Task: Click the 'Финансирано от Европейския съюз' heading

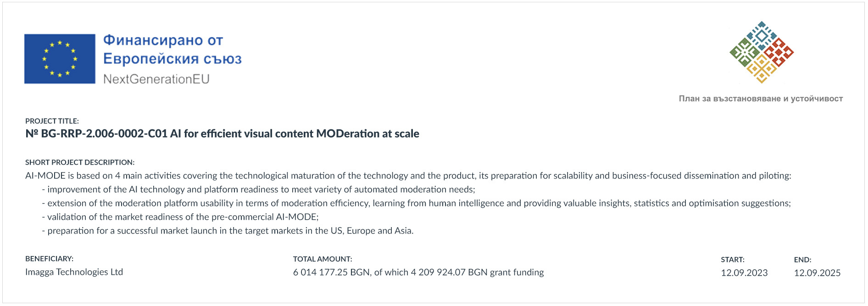Action: 172,50
